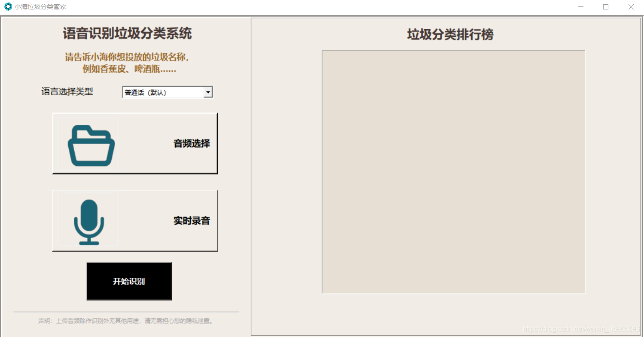Viewport: 644px width, 337px height.
Task: Click the window title 小海垃圾分类管家
Action: click(x=40, y=7)
